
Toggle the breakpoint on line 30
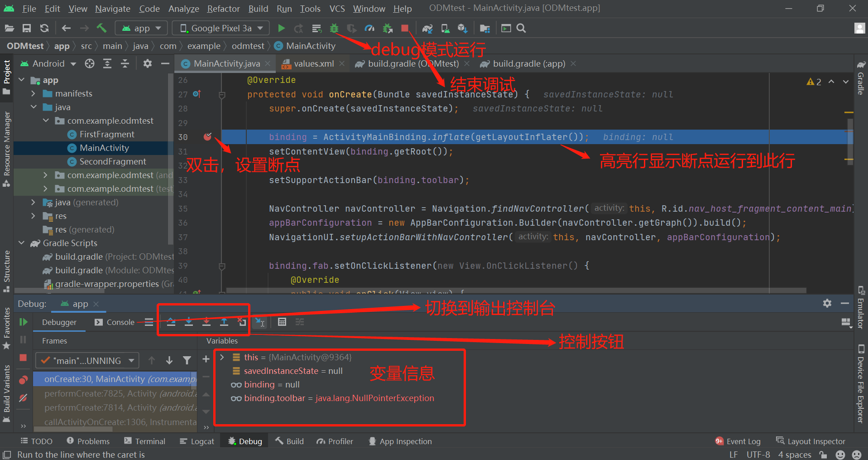pos(207,137)
